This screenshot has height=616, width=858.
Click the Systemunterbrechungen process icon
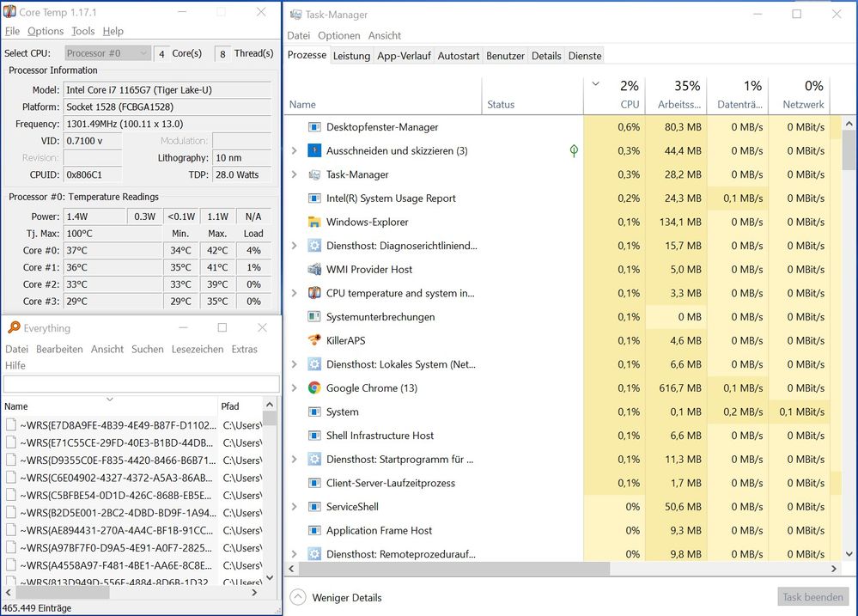point(314,316)
